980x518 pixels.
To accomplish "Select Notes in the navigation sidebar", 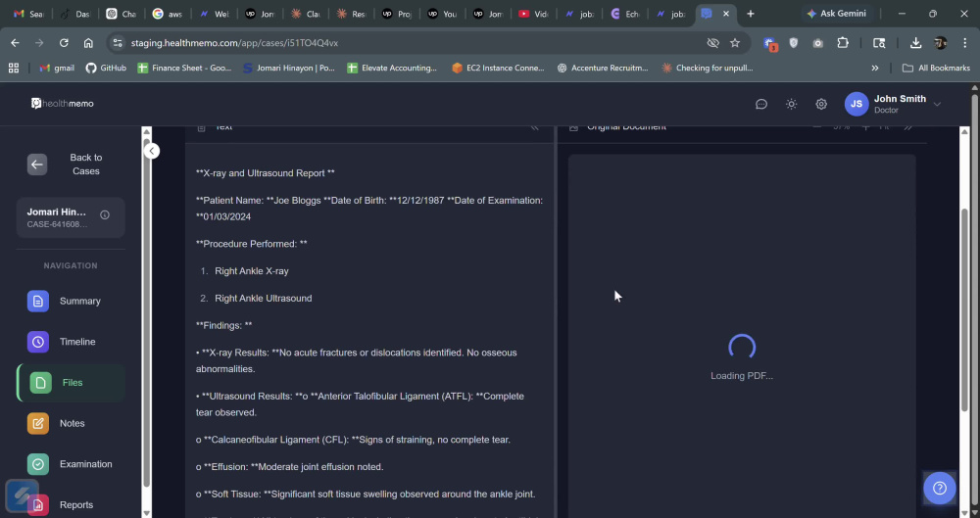I will (x=71, y=424).
